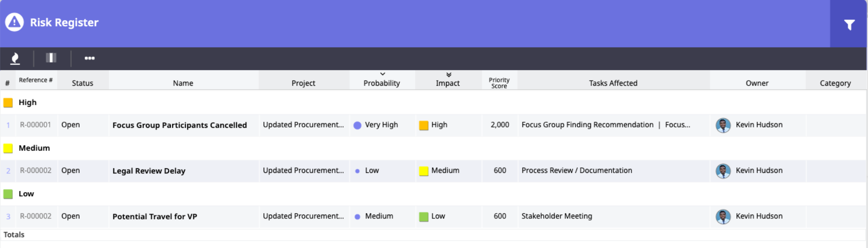Click orange High impact swatch in first row
868x248 pixels.
424,126
